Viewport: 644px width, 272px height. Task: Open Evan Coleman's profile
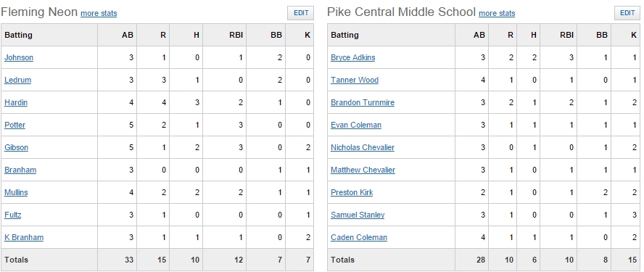[x=356, y=125]
